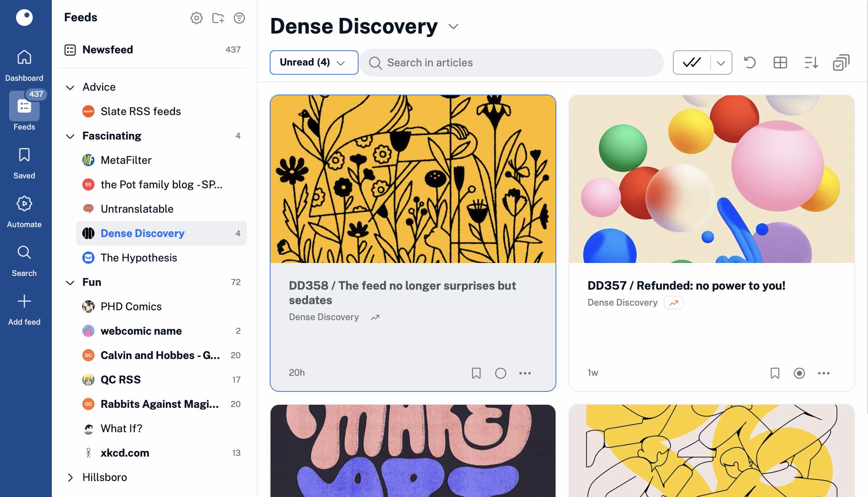The width and height of the screenshot is (868, 497).
Task: Bookmark the DD358 article
Action: pos(476,373)
